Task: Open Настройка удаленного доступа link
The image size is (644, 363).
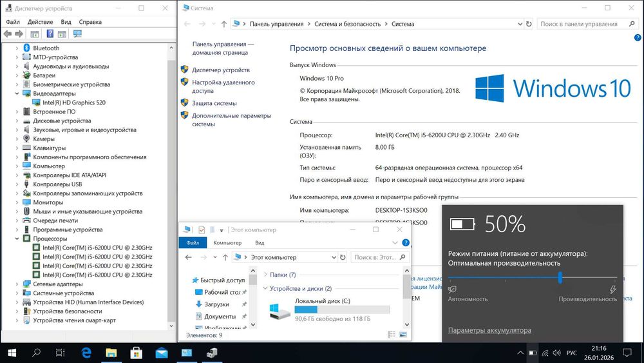Action: [223, 86]
